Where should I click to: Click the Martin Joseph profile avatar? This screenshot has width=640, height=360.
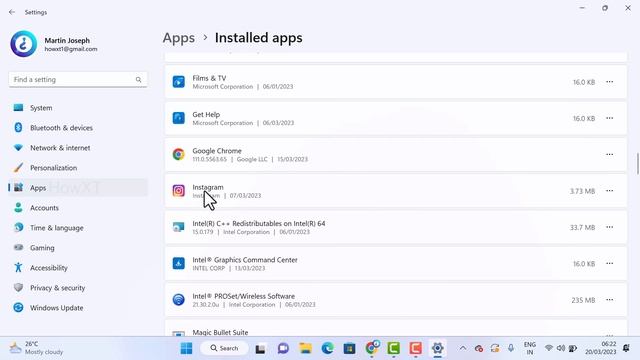(23, 44)
